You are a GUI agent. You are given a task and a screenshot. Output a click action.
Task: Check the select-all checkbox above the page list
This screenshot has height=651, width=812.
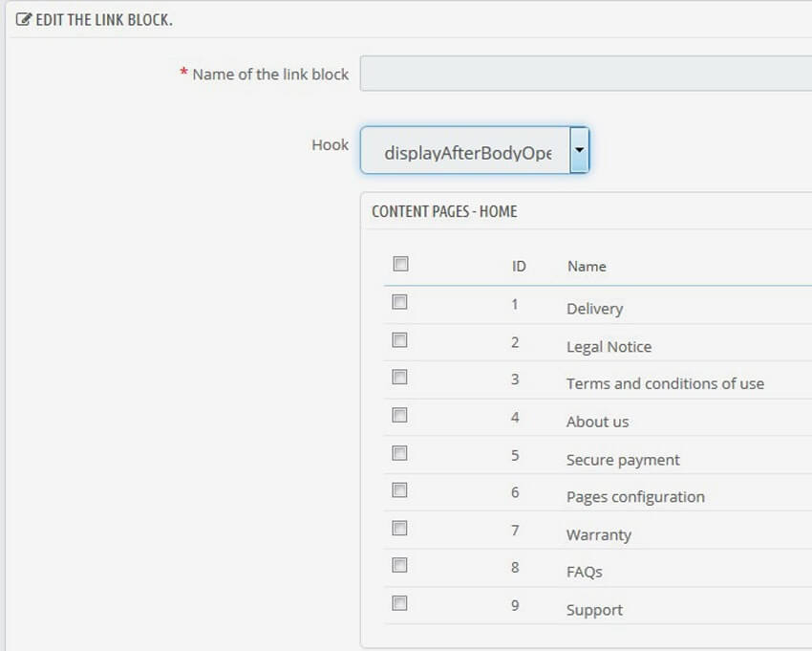coord(400,263)
